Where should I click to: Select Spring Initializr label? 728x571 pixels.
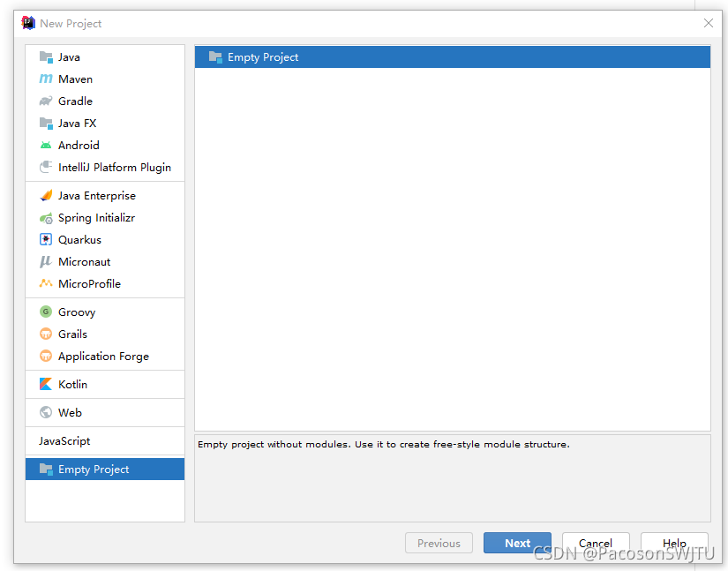tap(96, 218)
